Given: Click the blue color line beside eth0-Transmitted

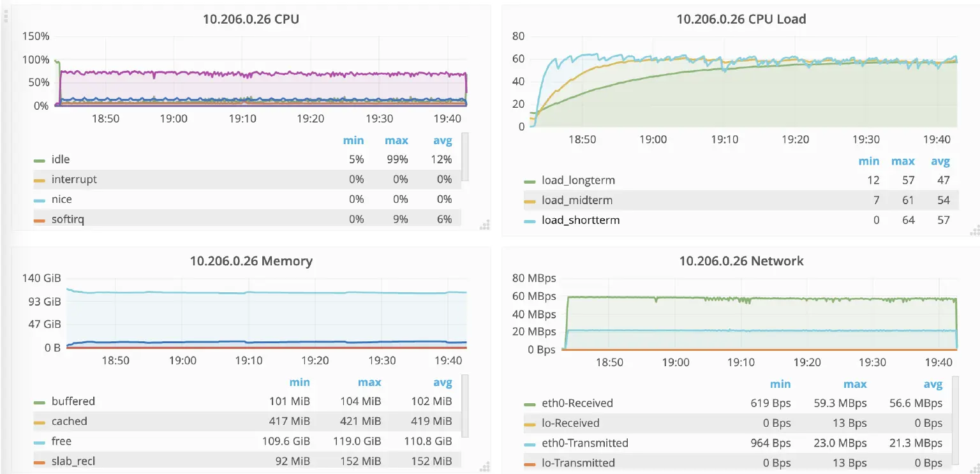Looking at the screenshot, I should 529,443.
